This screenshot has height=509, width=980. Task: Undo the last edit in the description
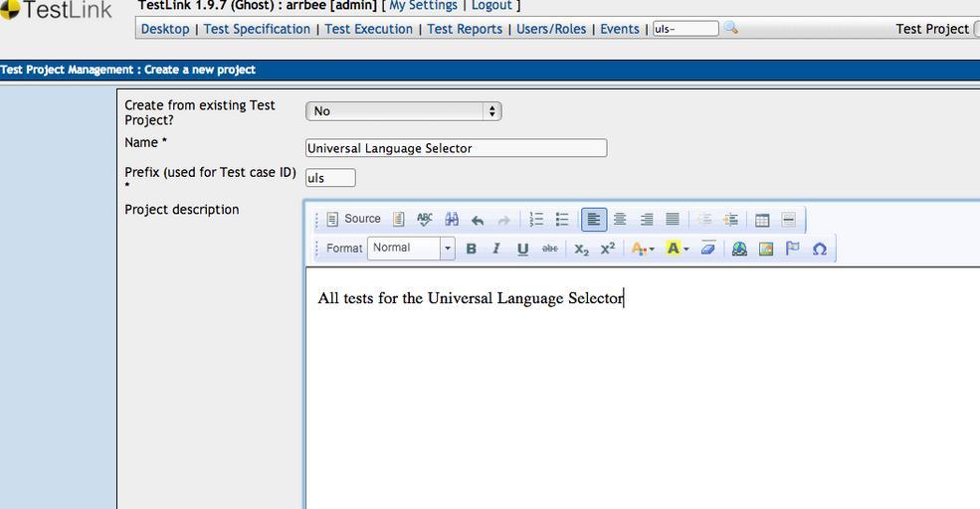point(478,220)
